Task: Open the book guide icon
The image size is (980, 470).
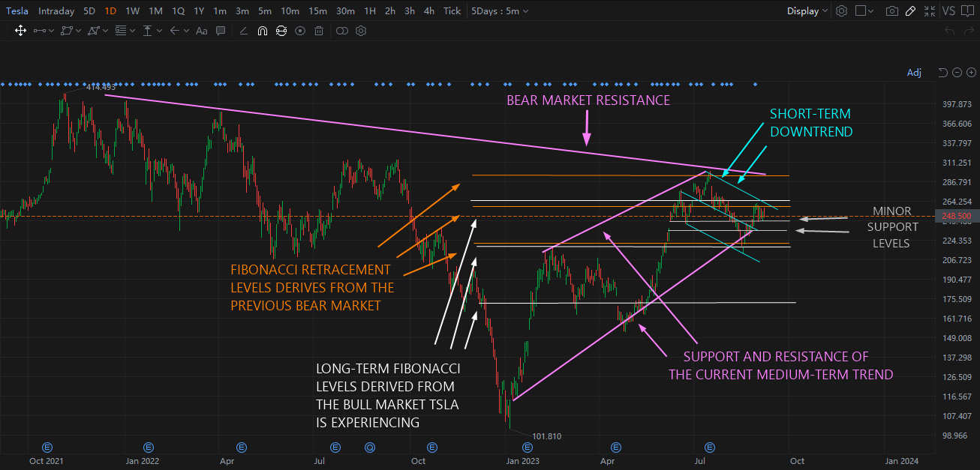Action: [x=967, y=11]
